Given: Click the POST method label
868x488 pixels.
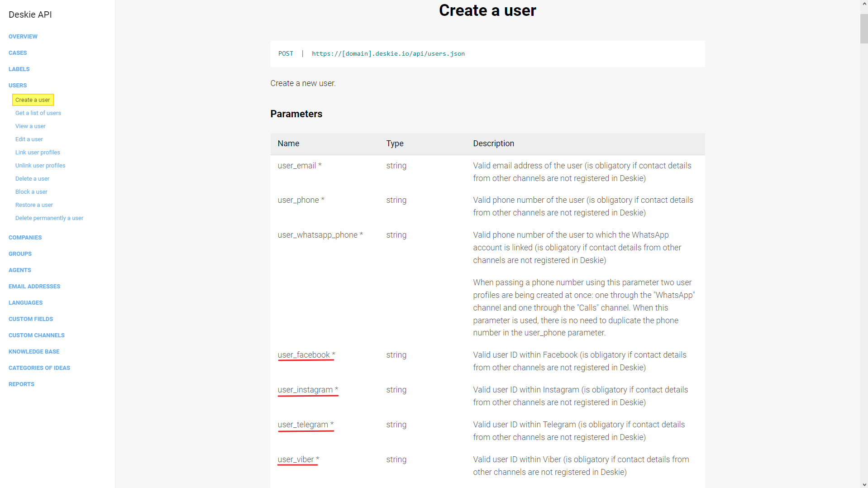Looking at the screenshot, I should click(x=286, y=54).
